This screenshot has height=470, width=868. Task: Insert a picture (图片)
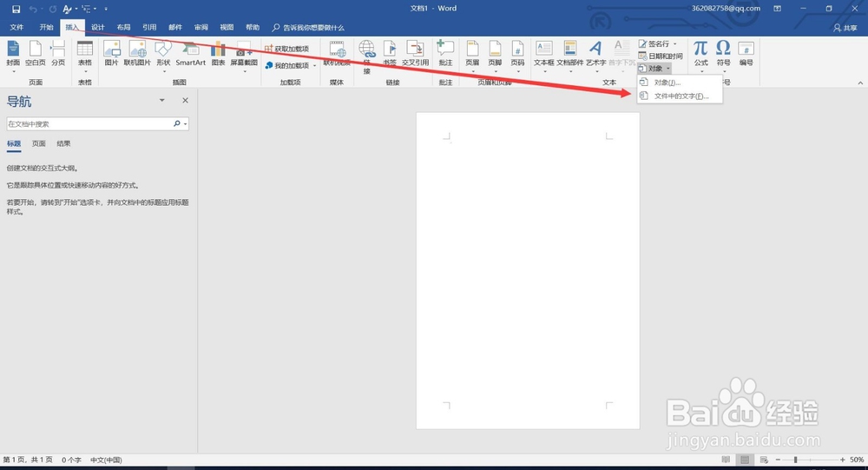click(x=111, y=55)
